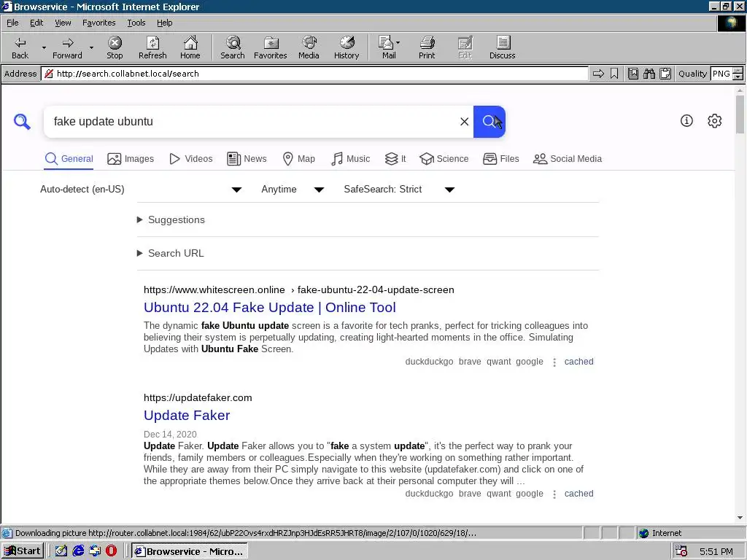Select the General search tab
The image size is (747, 560).
coord(69,158)
